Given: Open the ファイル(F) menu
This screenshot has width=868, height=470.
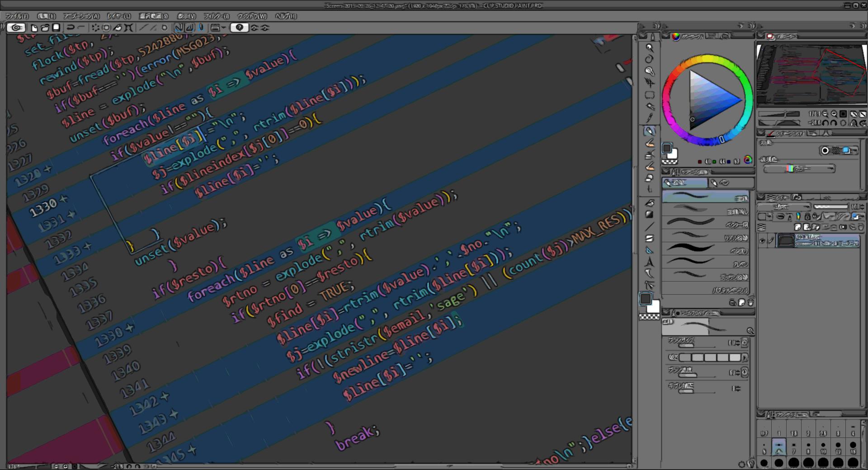Looking at the screenshot, I should coord(17,16).
